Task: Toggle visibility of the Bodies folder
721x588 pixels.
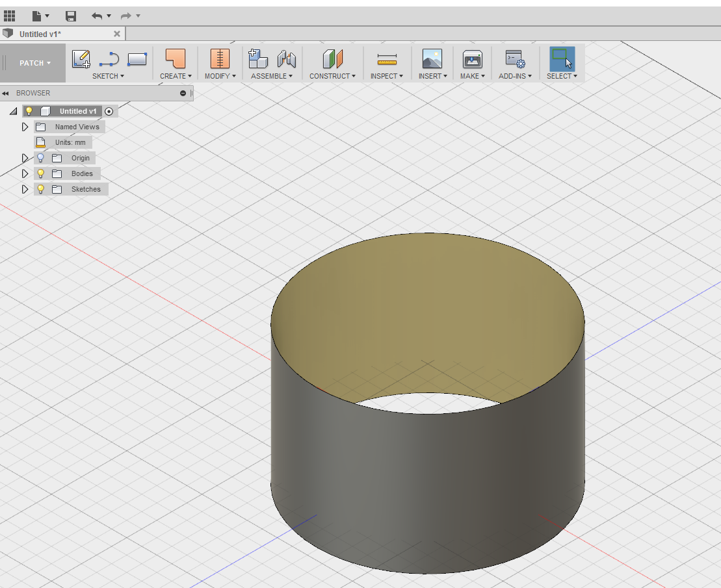Action: pyautogui.click(x=40, y=173)
